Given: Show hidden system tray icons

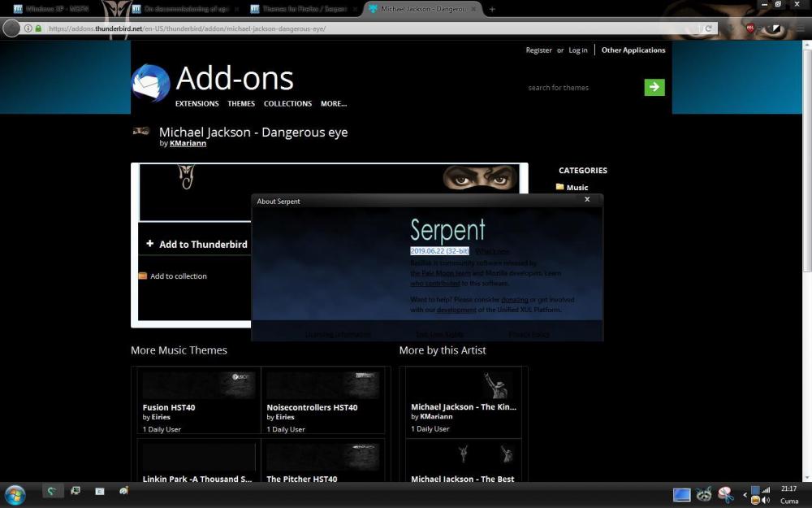Looking at the screenshot, I should coord(745,494).
